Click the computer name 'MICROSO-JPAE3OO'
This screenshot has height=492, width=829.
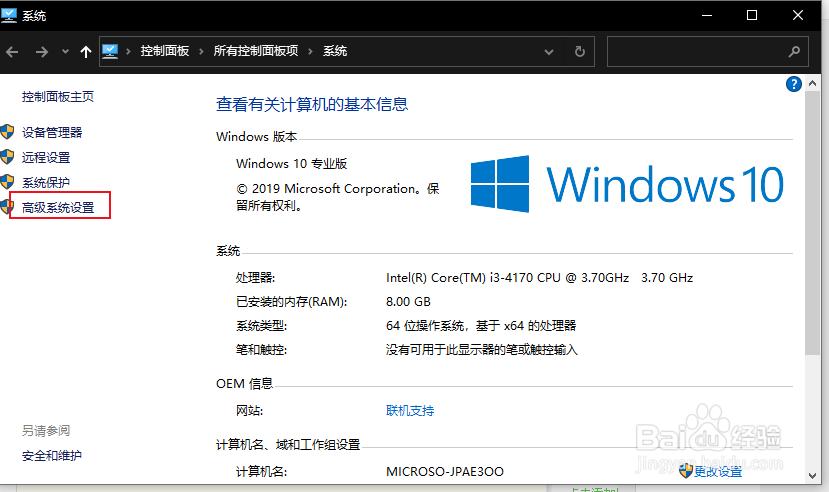point(445,471)
